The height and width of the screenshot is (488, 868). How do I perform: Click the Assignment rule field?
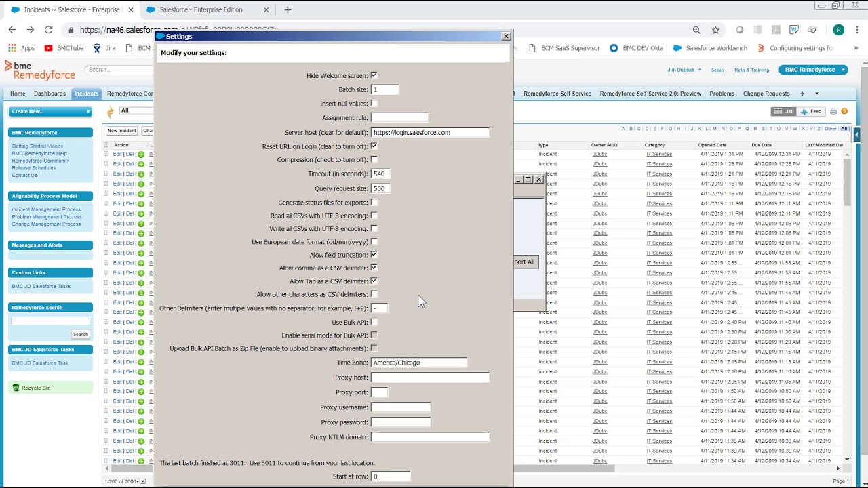[399, 118]
